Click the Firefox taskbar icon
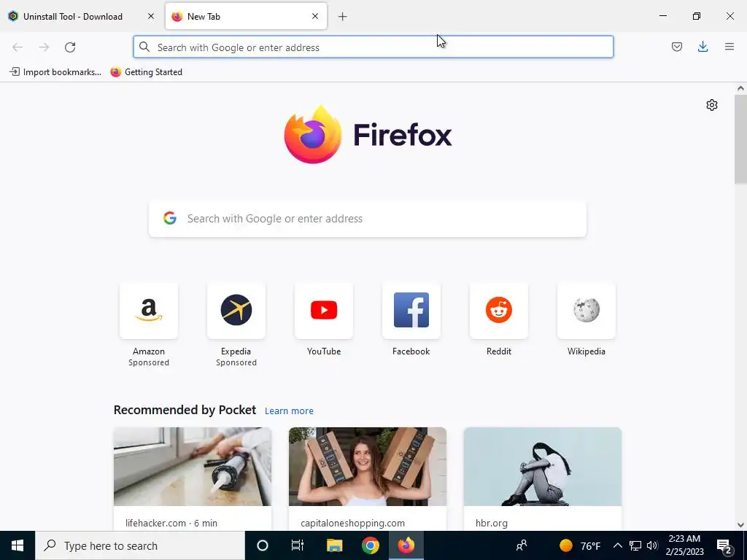 [406, 545]
